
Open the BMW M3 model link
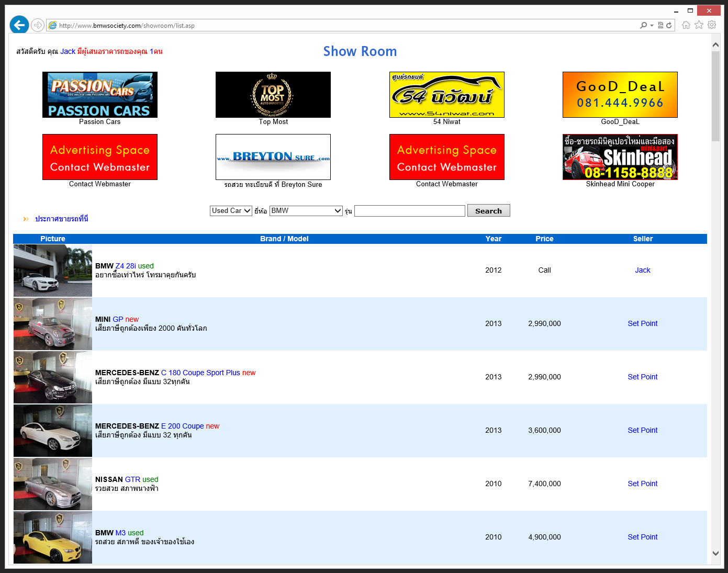click(120, 533)
